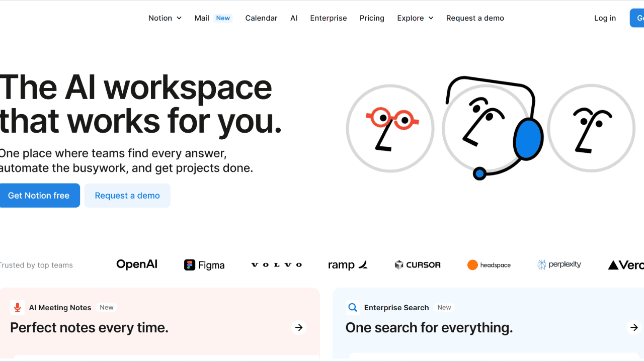Click the Perplexity logo
This screenshot has width=644, height=362.
559,264
